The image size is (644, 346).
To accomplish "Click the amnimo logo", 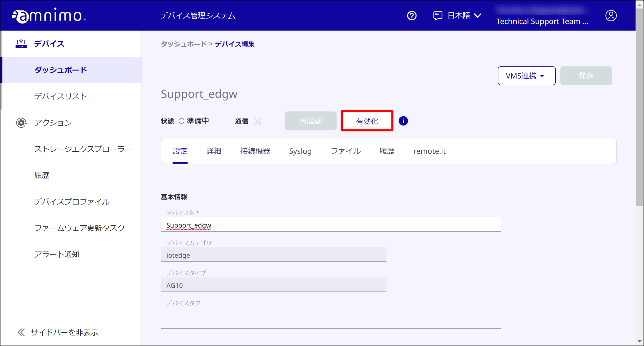I will tap(49, 16).
